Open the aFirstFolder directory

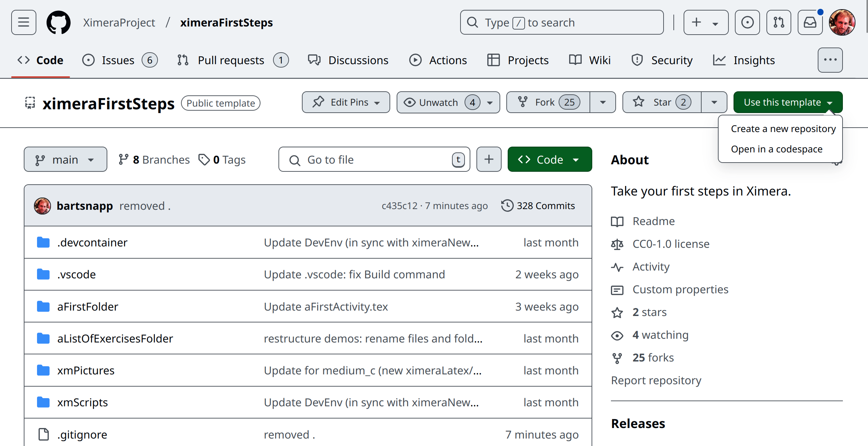(88, 306)
